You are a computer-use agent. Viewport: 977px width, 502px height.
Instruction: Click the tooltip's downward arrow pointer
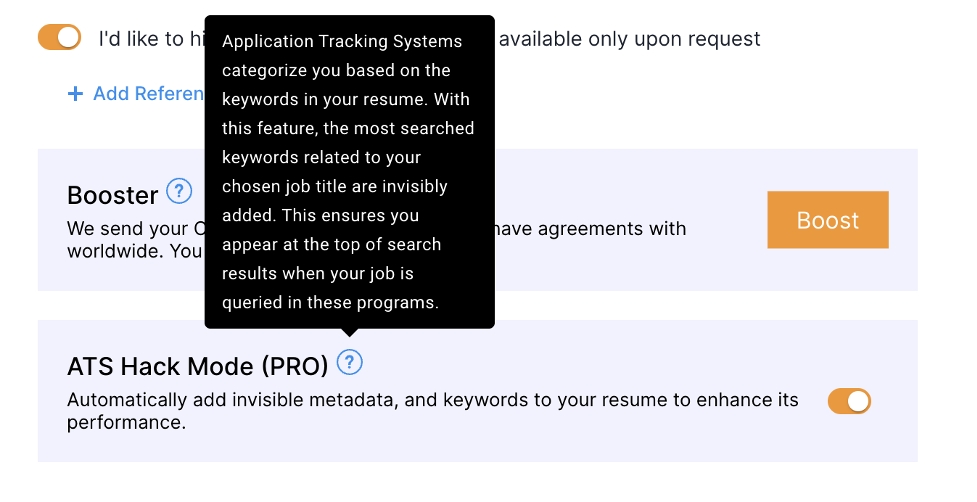coord(349,333)
